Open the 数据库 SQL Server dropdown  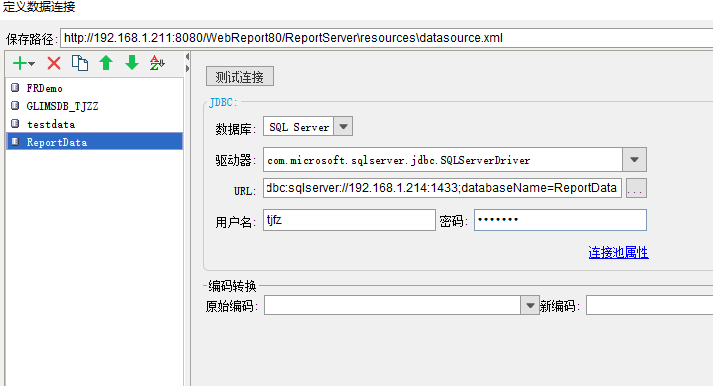343,126
